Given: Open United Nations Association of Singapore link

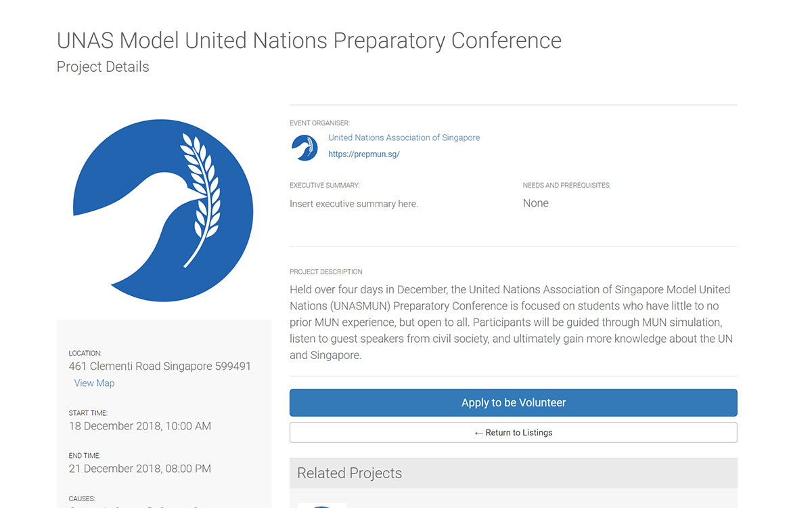Looking at the screenshot, I should pos(404,137).
